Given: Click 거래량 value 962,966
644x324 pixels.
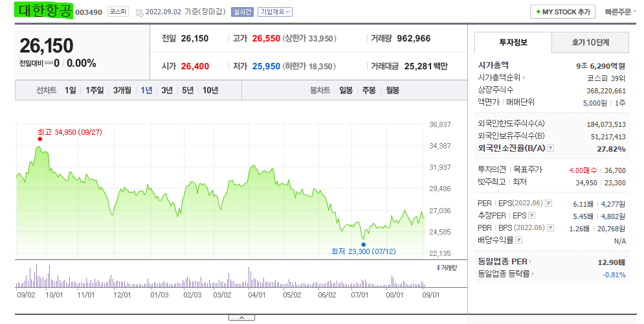Looking at the screenshot, I should 414,39.
